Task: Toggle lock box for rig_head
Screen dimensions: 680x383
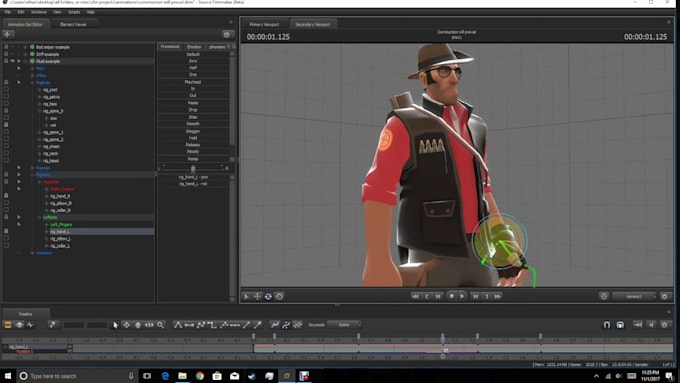Action: (6, 160)
